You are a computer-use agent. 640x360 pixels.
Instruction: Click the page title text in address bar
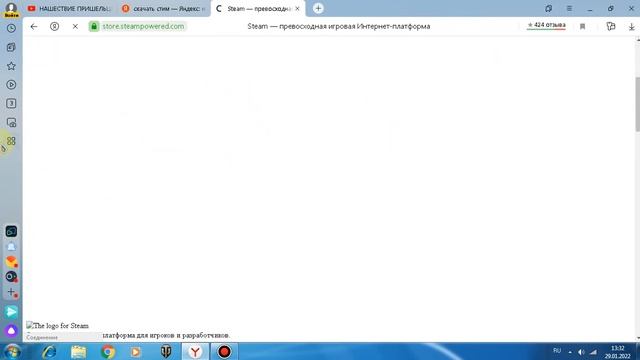[338, 27]
